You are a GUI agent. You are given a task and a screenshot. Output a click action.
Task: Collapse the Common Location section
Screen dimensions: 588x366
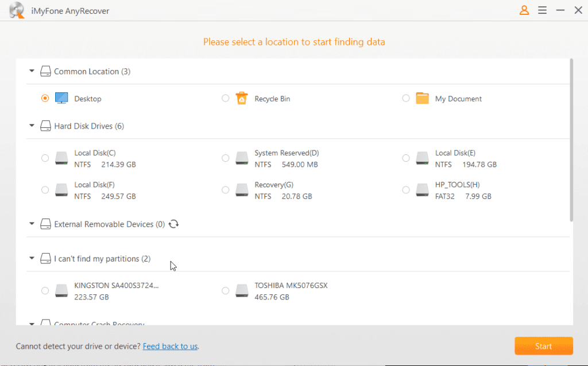tap(32, 72)
